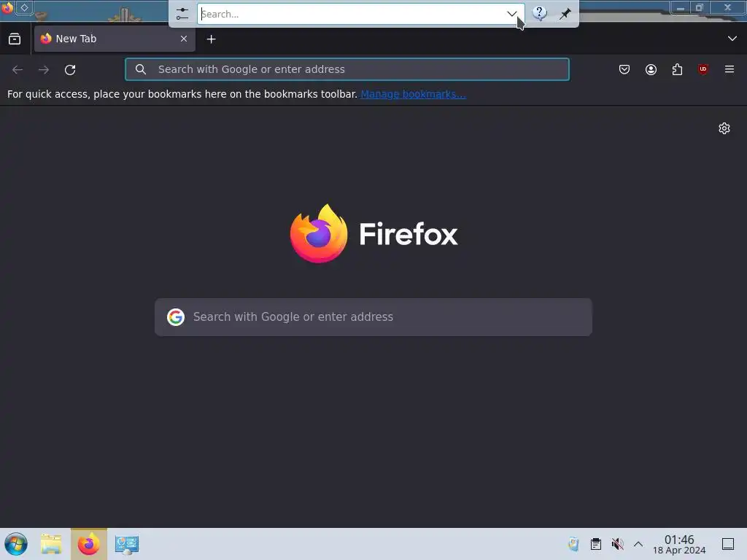The width and height of the screenshot is (747, 560).
Task: Open new tab personalize gear icon
Action: [x=724, y=128]
